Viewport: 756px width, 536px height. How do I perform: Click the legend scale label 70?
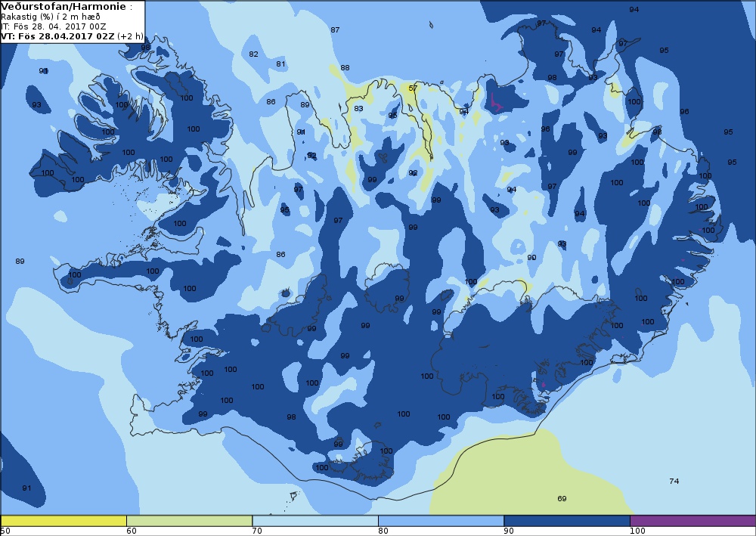click(257, 531)
